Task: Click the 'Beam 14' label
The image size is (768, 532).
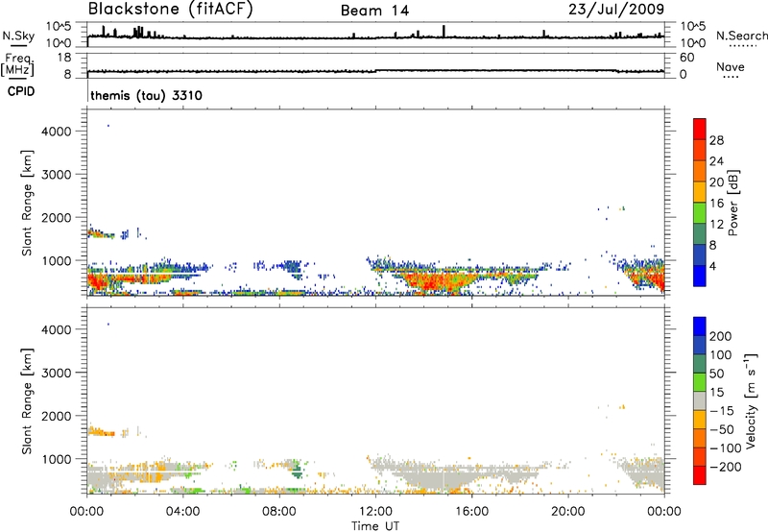Action: [x=374, y=11]
